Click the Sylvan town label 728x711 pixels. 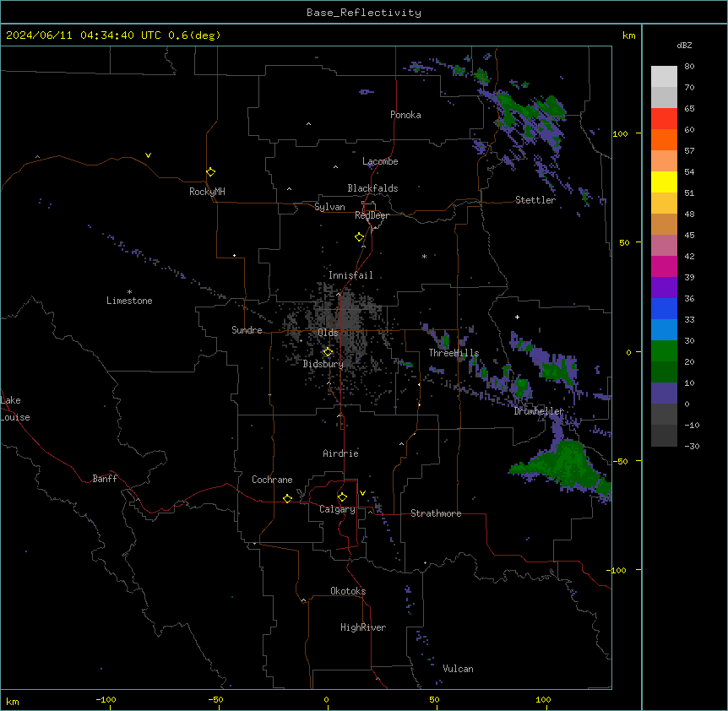(x=329, y=207)
